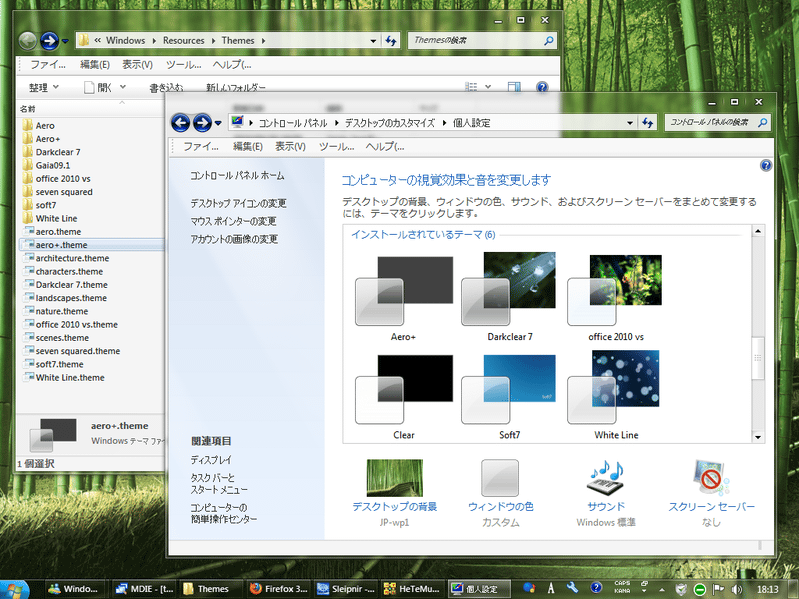The width and height of the screenshot is (799, 599).
Task: Select the file seven squared.theme
Action: [x=71, y=351]
